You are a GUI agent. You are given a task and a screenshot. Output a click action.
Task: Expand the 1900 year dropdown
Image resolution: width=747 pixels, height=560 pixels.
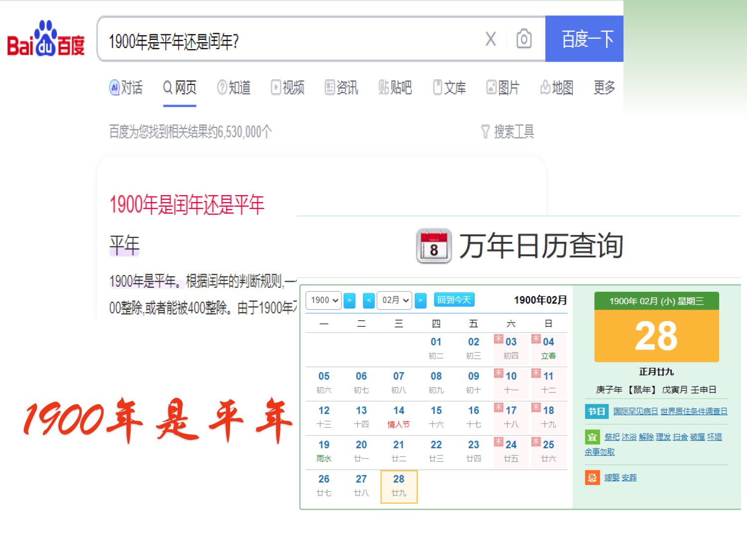point(324,300)
